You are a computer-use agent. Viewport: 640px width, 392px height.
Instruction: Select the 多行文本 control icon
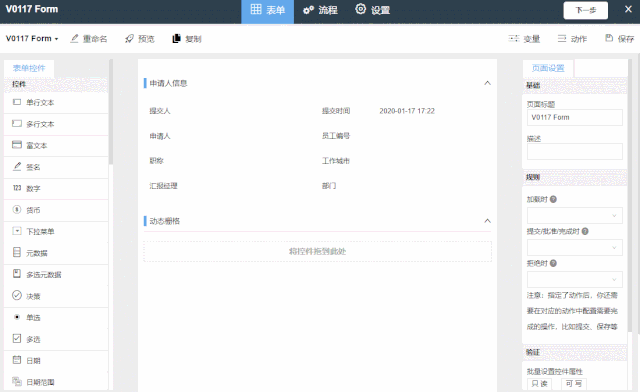[17, 123]
